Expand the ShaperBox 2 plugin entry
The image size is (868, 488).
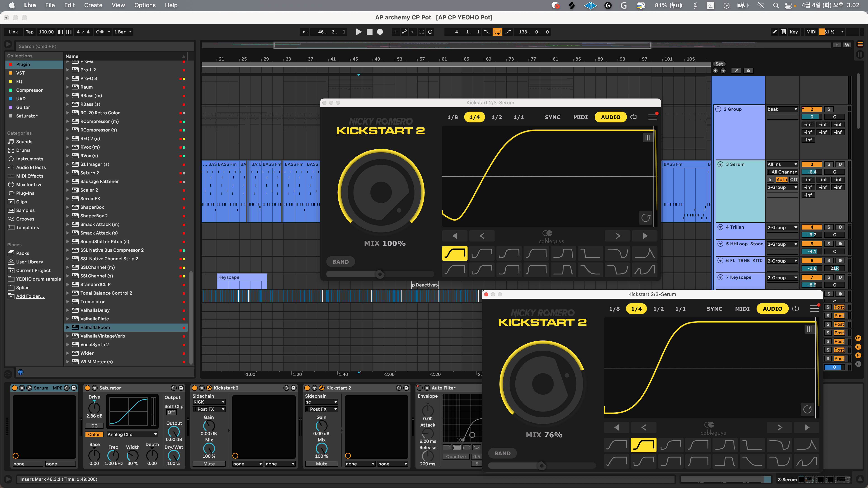click(67, 216)
